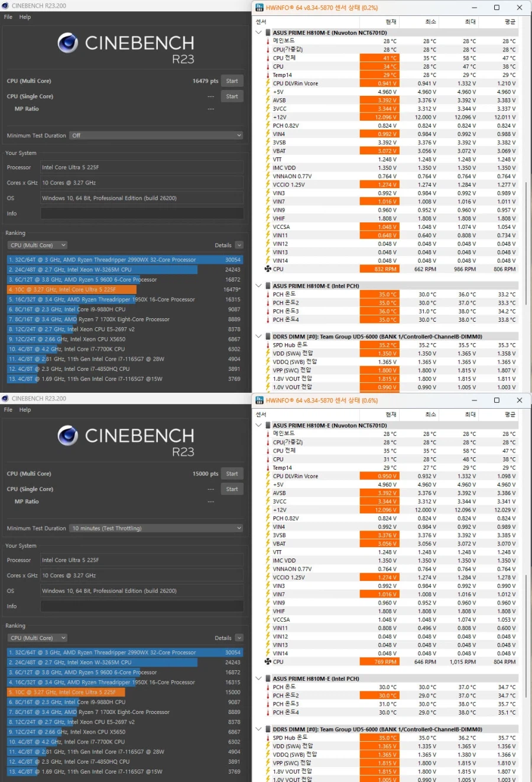
Task: Open the Ranking CPU (Multi Core) dropdown
Action: click(x=37, y=244)
